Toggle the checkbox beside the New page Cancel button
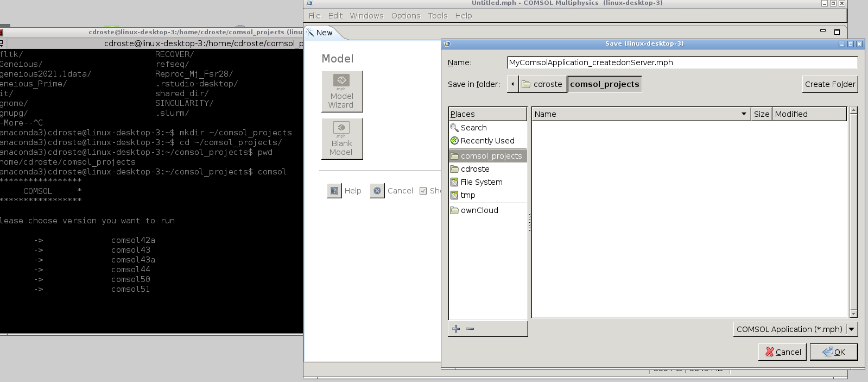868x382 pixels. click(x=423, y=191)
